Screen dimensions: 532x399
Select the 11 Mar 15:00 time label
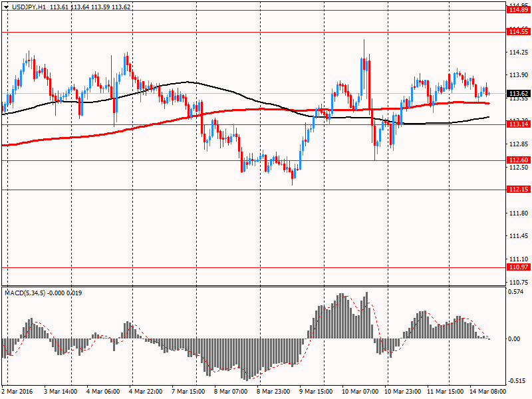coord(446,392)
